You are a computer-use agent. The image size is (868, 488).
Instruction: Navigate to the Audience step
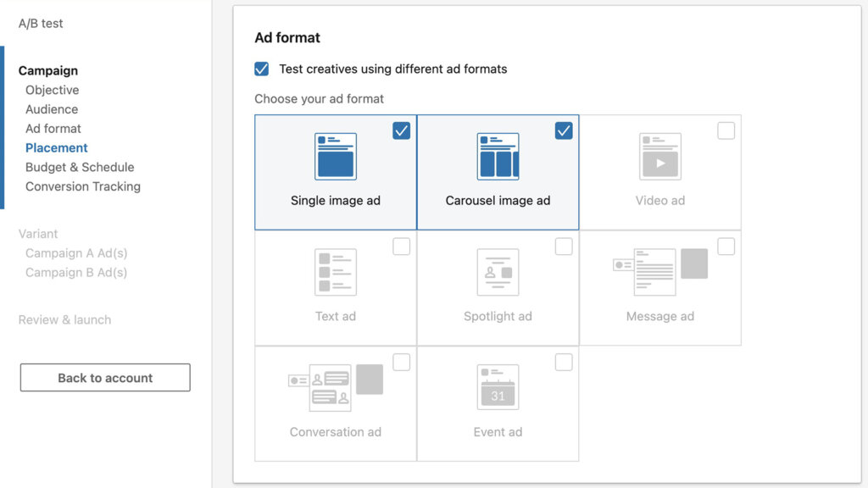51,109
